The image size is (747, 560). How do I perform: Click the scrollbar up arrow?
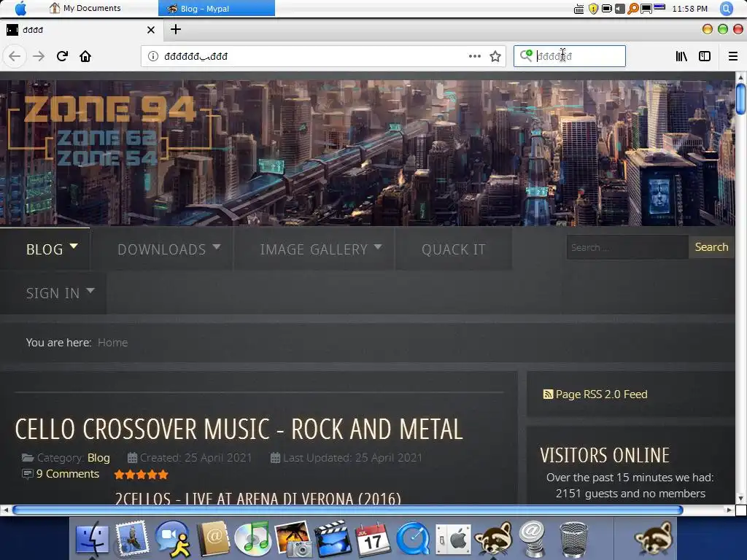click(x=741, y=77)
